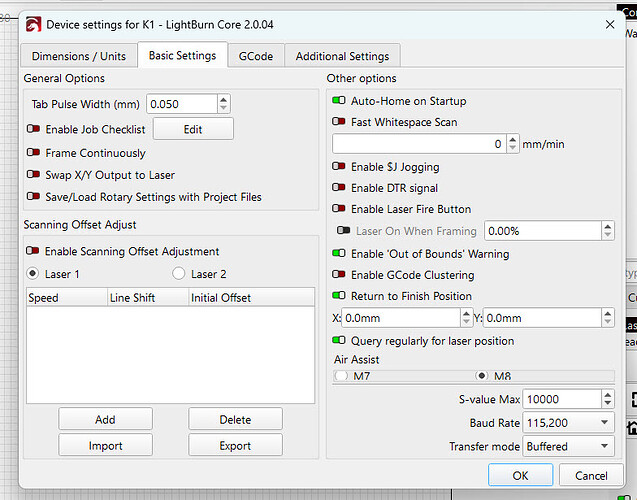Open the GCode tab
Image resolution: width=637 pixels, height=500 pixels.
256,56
